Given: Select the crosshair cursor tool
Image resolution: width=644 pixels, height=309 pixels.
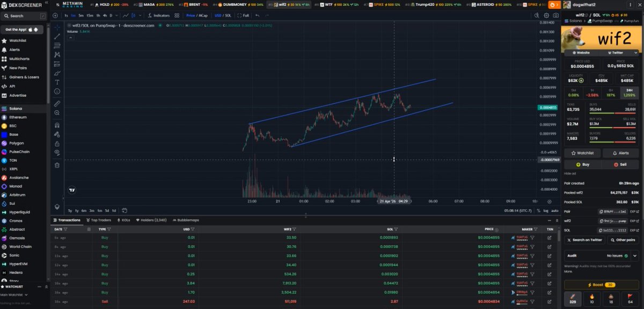Looking at the screenshot, I should [57, 26].
